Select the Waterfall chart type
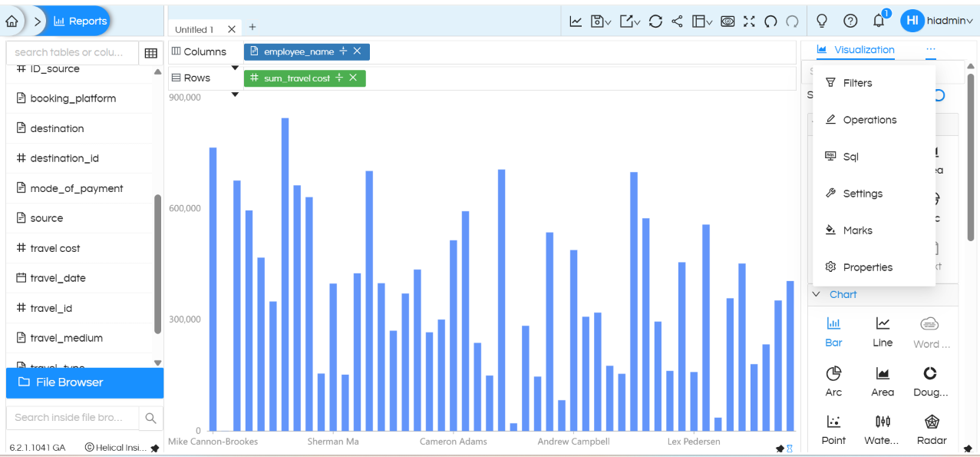The width and height of the screenshot is (980, 457). pyautogui.click(x=883, y=430)
